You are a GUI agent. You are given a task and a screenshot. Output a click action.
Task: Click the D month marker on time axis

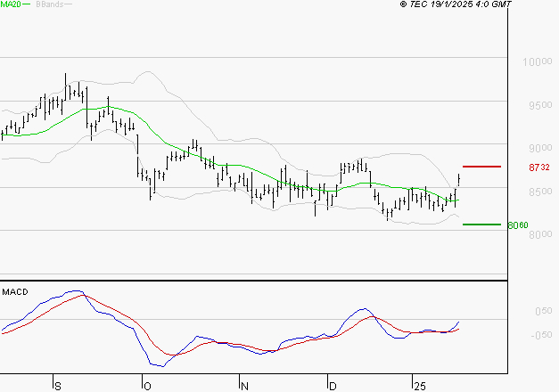pos(333,387)
